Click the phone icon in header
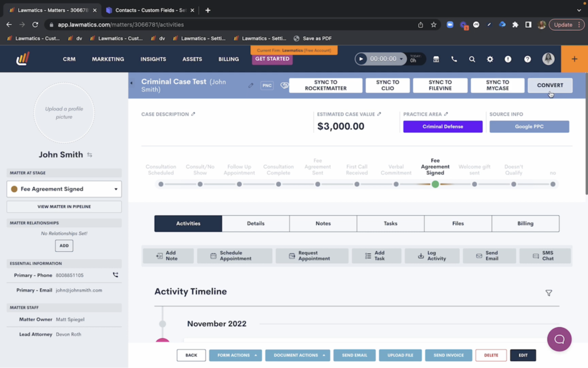The image size is (588, 368). click(x=454, y=59)
